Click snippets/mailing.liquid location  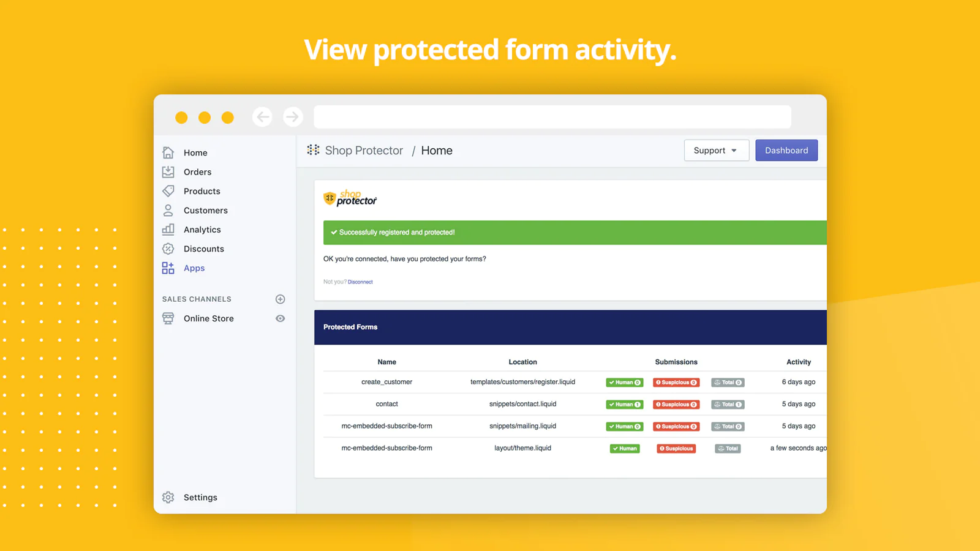(x=522, y=426)
